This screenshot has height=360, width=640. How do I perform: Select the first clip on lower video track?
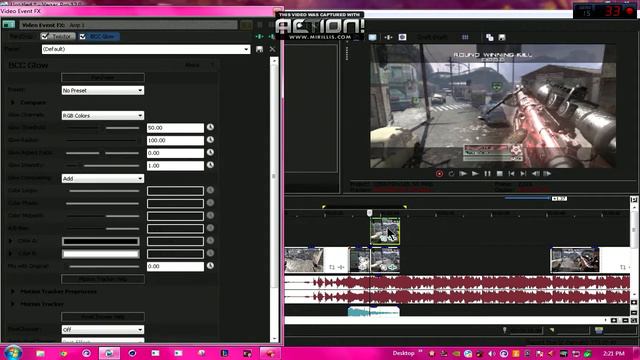[x=304, y=260]
